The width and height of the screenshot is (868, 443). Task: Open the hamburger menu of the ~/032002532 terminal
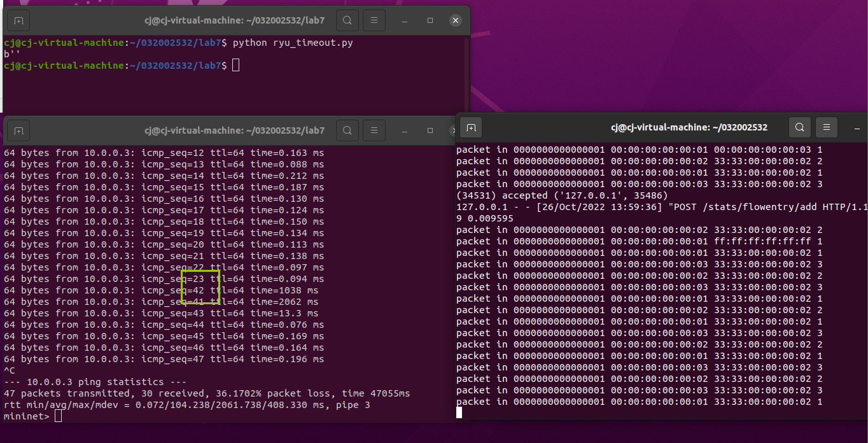tap(827, 127)
